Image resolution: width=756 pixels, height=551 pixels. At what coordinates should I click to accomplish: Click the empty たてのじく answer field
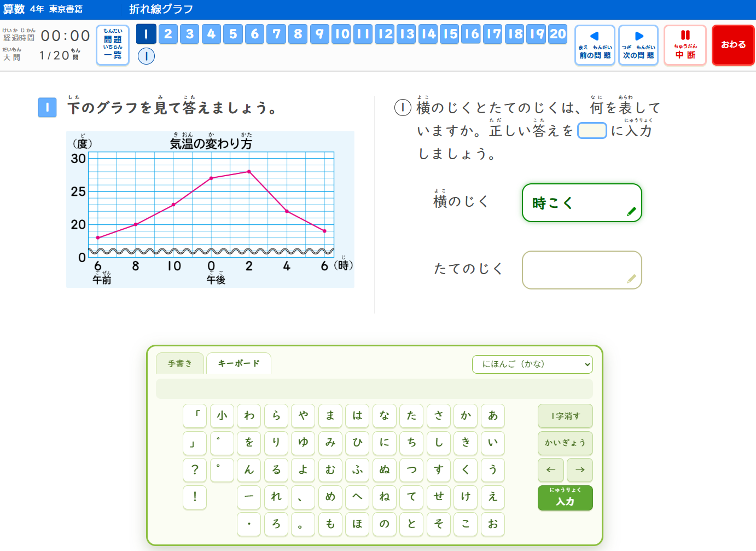[x=581, y=270]
